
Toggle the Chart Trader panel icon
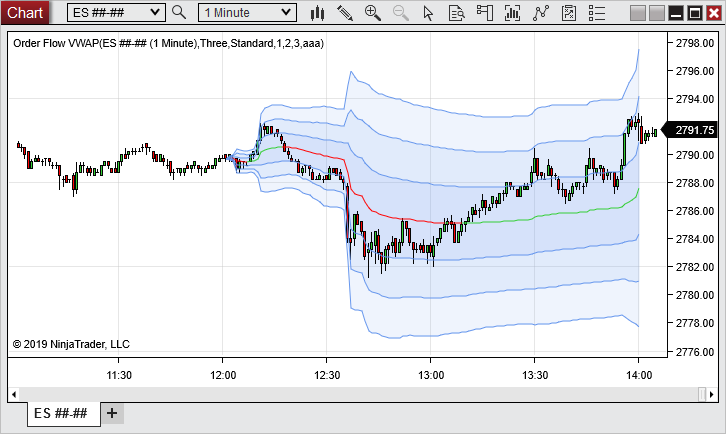click(x=485, y=13)
